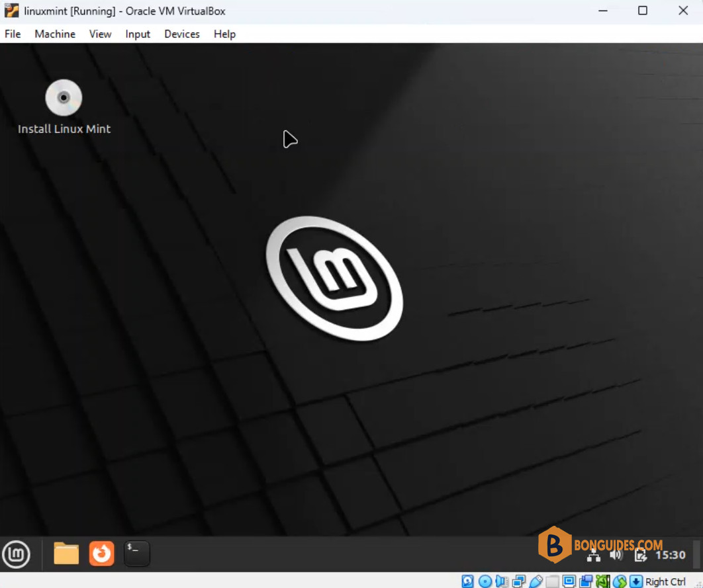Open the Input menu
Screen dimensions: 703x588
pyautogui.click(x=137, y=34)
